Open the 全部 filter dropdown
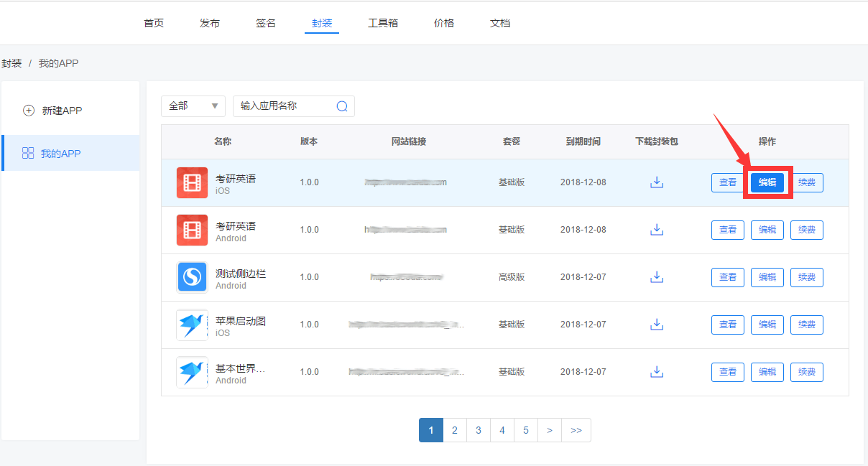Image resolution: width=868 pixels, height=466 pixels. coord(193,106)
